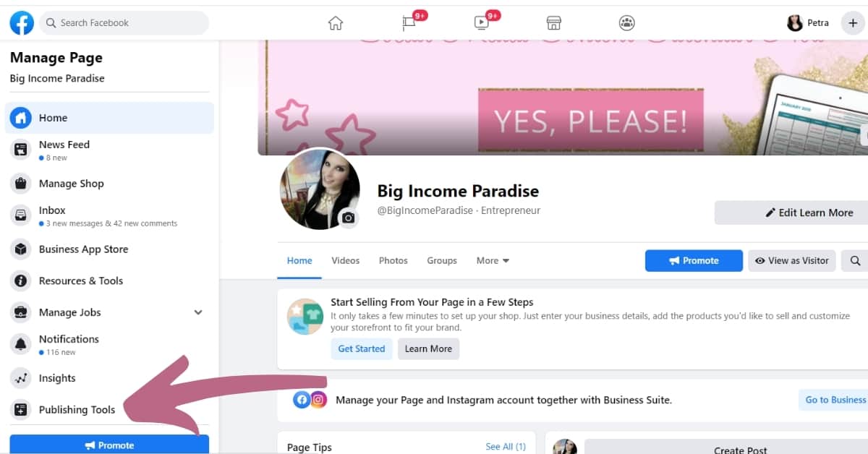868x454 pixels.
Task: Open the Inbox from the sidebar
Action: 52,210
